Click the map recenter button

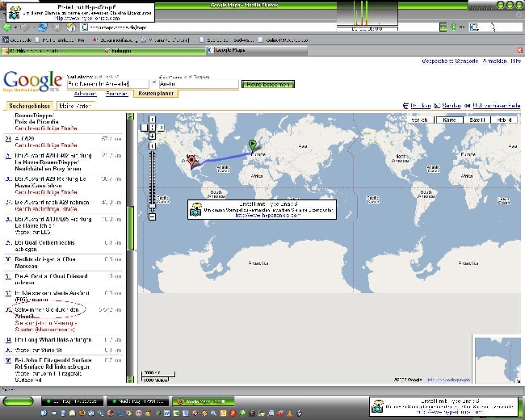tap(152, 128)
